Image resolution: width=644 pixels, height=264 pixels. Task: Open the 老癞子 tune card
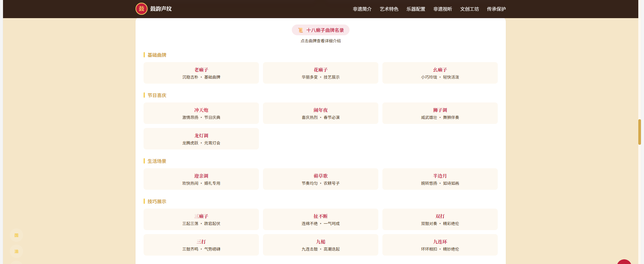[201, 73]
